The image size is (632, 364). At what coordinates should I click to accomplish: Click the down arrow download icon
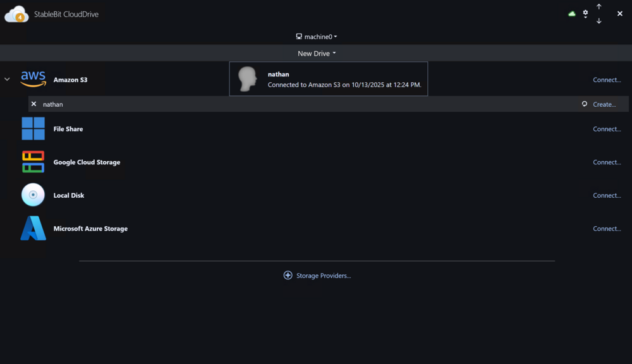tap(599, 21)
